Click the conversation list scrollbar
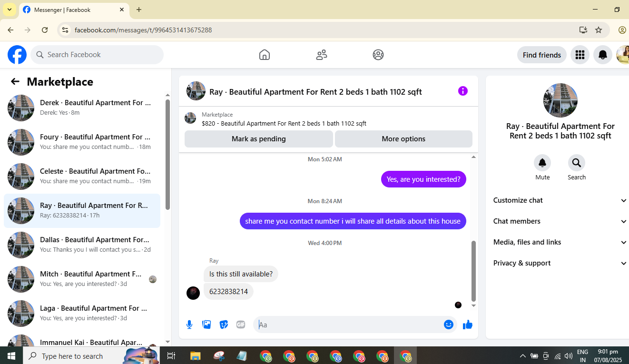The image size is (629, 364). pyautogui.click(x=167, y=155)
